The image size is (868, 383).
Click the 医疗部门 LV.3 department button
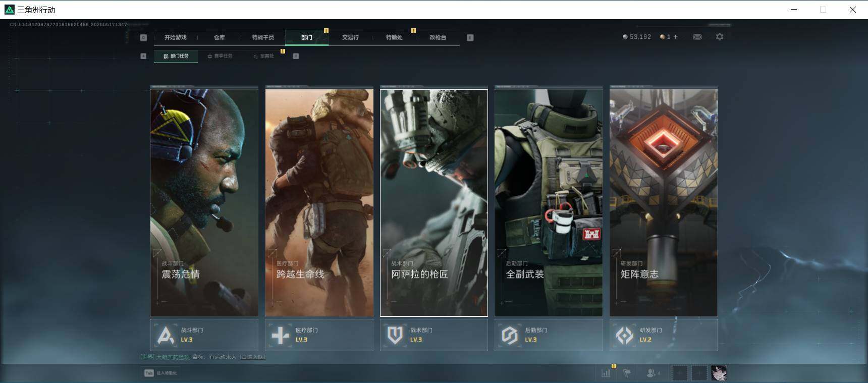319,335
